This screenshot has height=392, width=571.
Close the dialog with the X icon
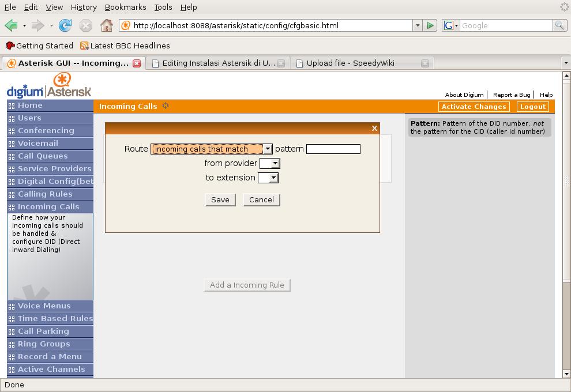click(374, 128)
